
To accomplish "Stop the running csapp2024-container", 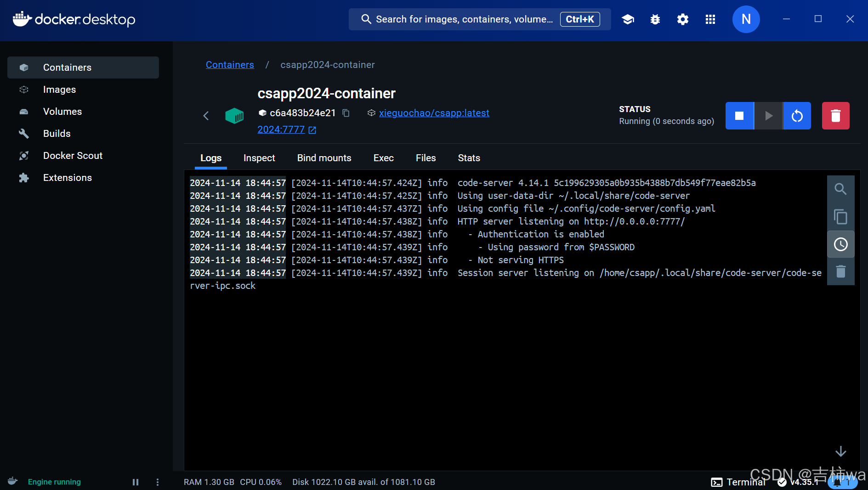I will pyautogui.click(x=739, y=116).
